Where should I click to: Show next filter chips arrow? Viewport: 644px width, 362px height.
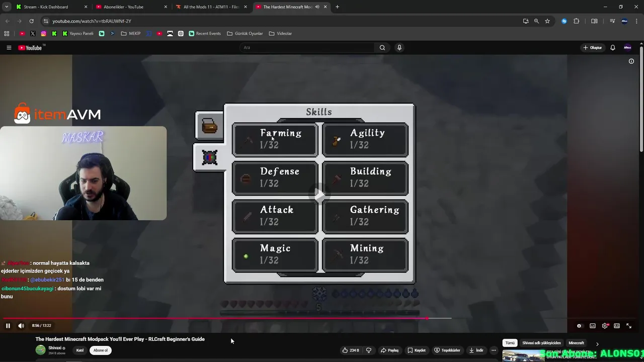click(x=597, y=344)
